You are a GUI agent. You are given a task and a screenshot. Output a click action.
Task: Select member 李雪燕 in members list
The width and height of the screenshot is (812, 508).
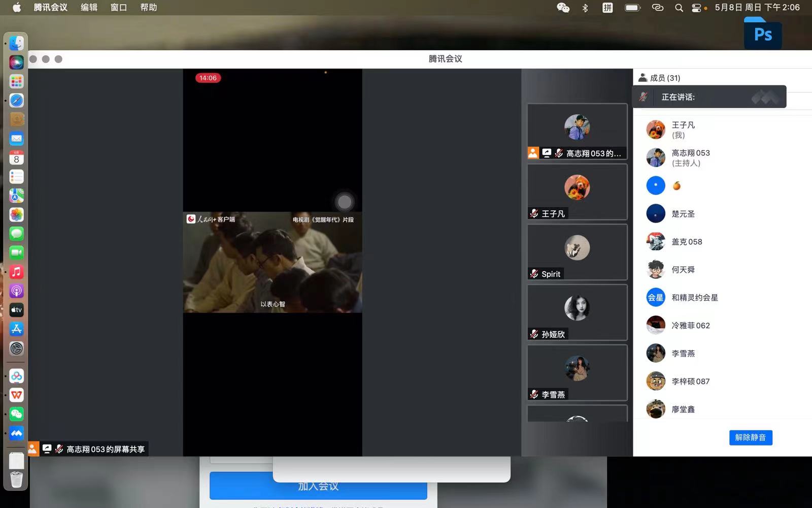pyautogui.click(x=723, y=353)
